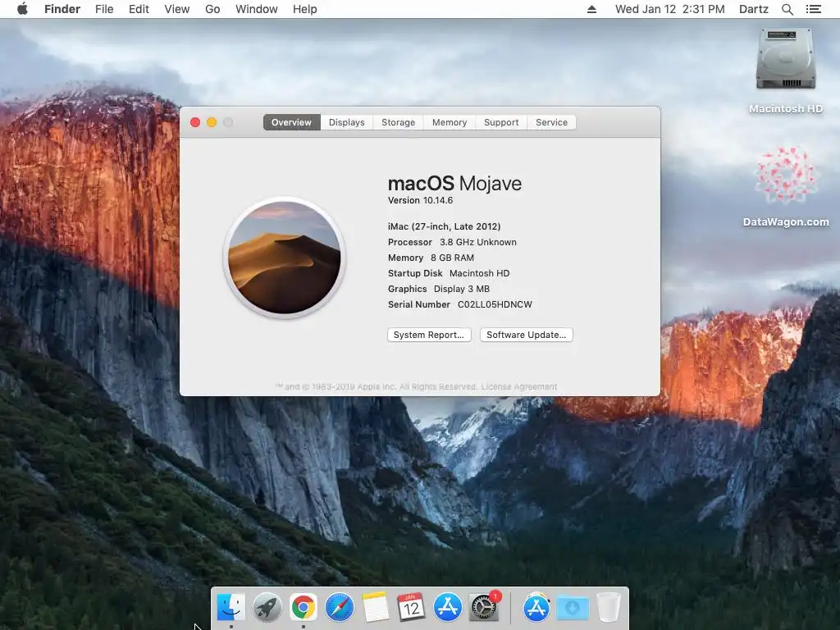This screenshot has height=630, width=840.
Task: Open the File menu
Action: (104, 9)
